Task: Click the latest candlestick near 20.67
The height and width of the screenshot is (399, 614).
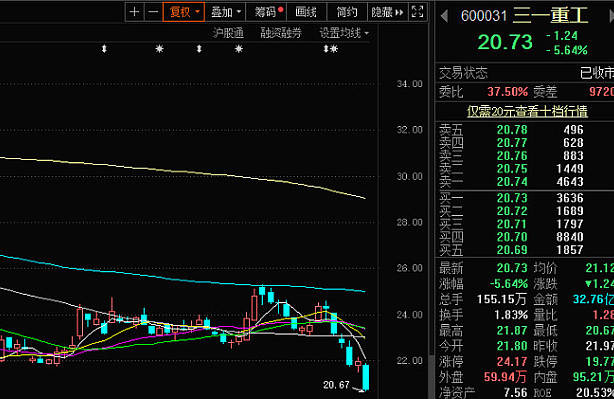Action: pyautogui.click(x=366, y=377)
